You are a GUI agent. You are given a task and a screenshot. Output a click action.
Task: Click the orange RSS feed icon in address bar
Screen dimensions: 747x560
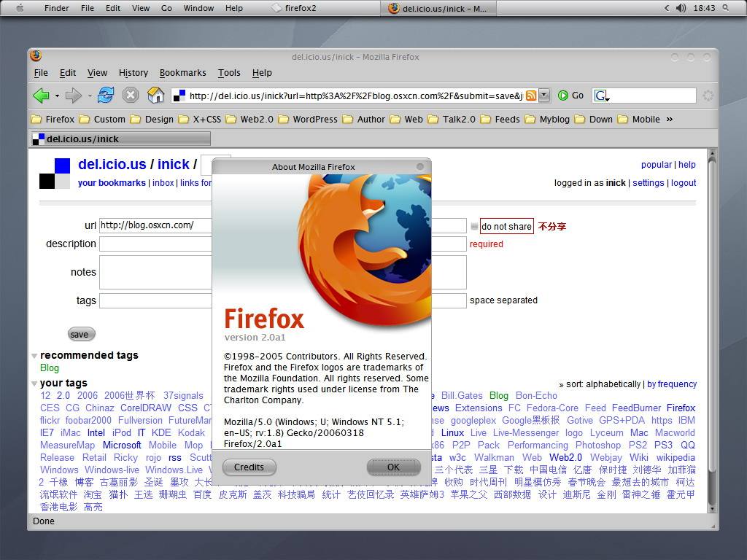(x=531, y=96)
